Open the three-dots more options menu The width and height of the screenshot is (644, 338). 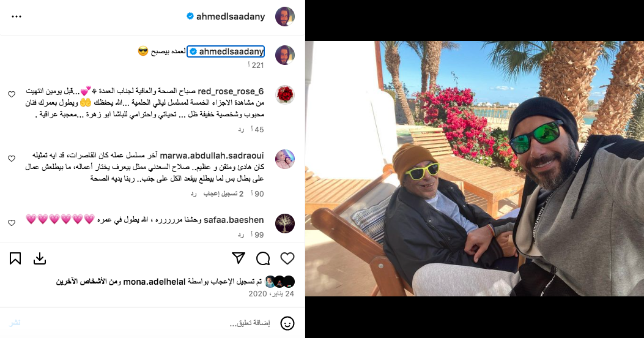(17, 17)
